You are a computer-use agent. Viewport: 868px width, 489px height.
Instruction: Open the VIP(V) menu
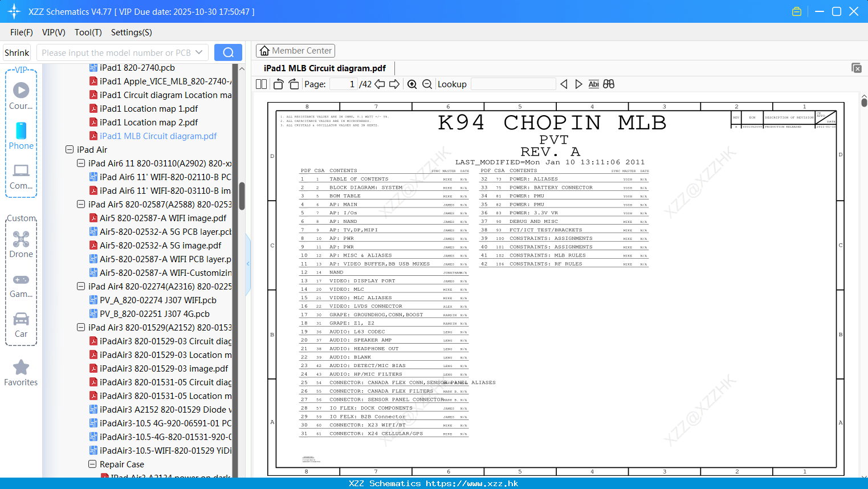pos(54,32)
